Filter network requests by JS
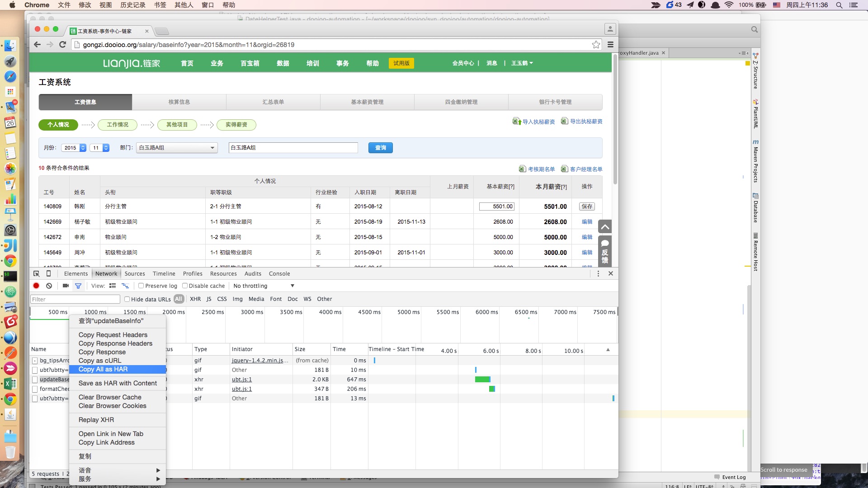Screen dimensions: 868x488 [209, 299]
